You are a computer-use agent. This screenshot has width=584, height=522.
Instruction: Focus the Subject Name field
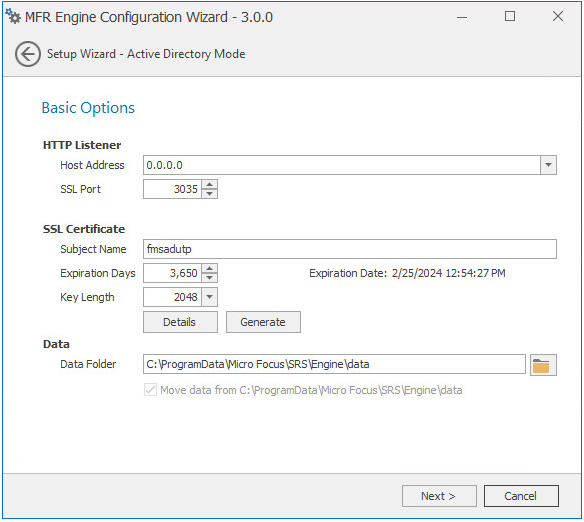[x=350, y=249]
